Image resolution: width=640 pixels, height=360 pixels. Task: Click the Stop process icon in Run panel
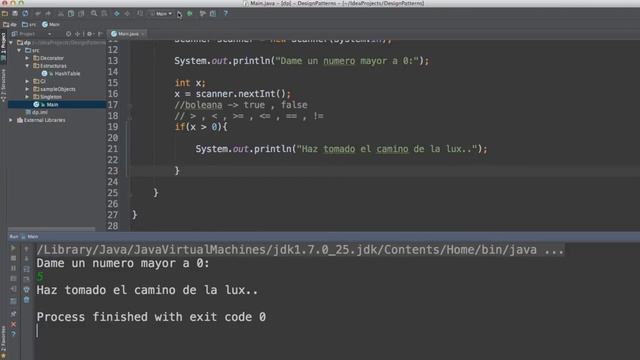(13, 258)
